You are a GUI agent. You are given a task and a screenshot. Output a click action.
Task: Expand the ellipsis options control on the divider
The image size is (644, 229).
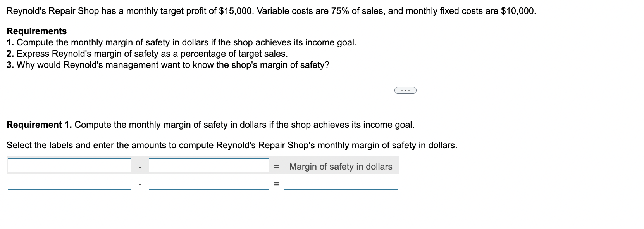tap(405, 90)
